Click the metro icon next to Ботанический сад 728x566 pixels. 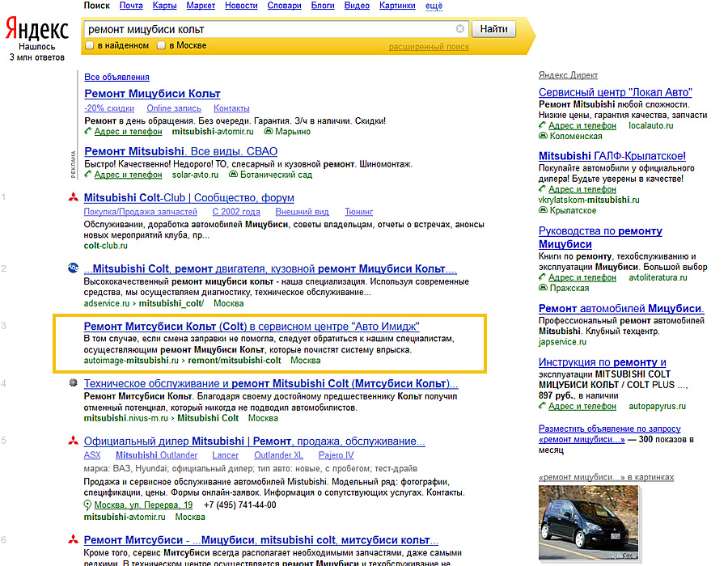pos(233,175)
